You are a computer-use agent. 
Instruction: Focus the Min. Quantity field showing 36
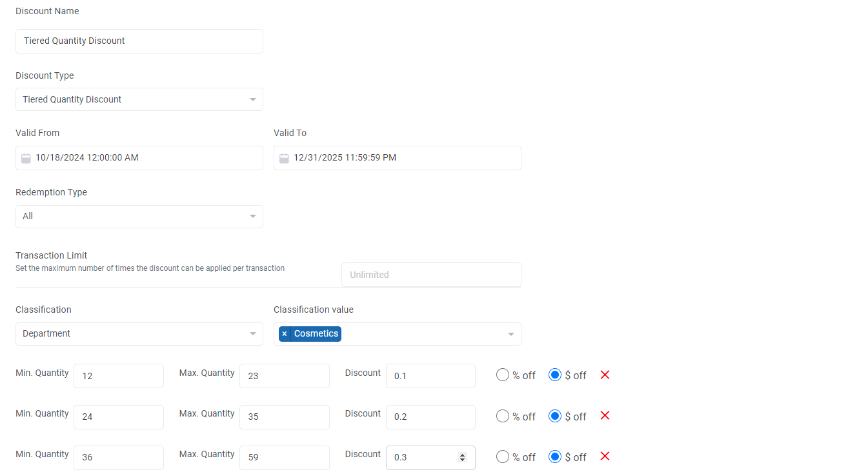[118, 458]
